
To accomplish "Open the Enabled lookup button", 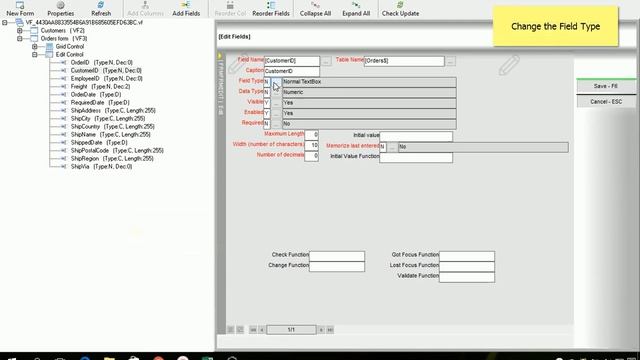I will [x=276, y=113].
